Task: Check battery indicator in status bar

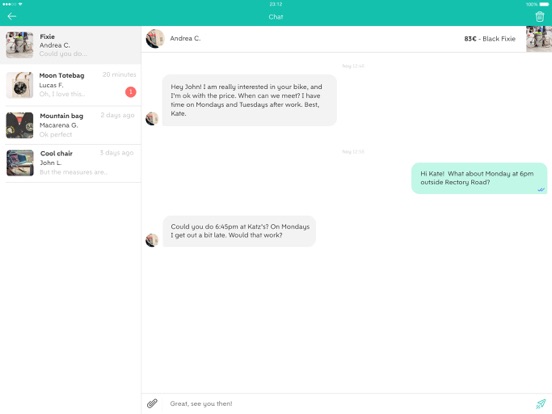Action: 544,4
